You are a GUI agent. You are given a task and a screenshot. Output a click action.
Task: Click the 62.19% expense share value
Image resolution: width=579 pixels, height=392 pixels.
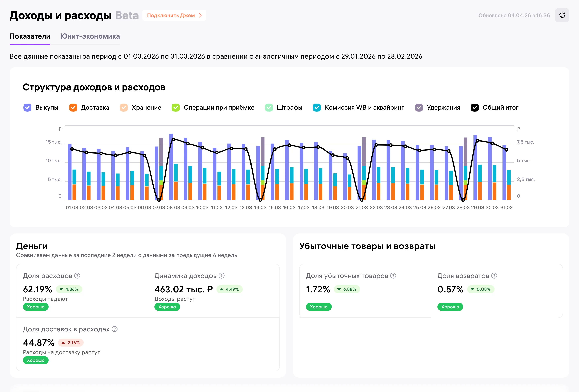point(38,289)
